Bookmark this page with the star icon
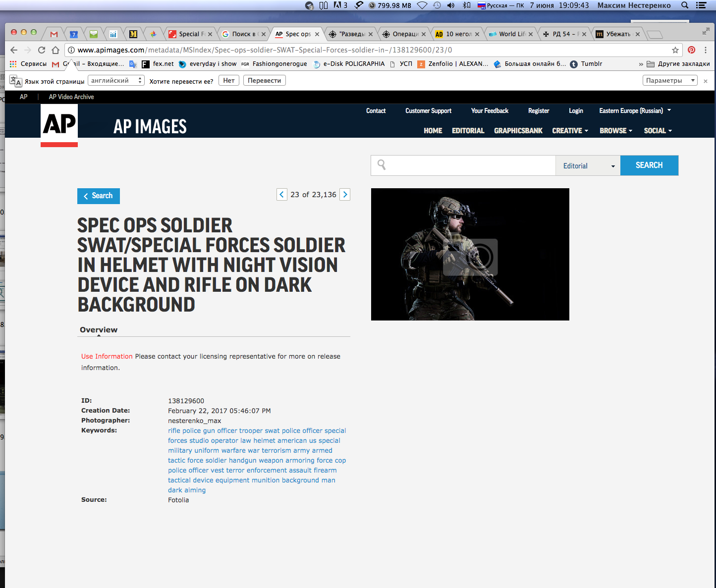The height and width of the screenshot is (588, 716). 675,50
